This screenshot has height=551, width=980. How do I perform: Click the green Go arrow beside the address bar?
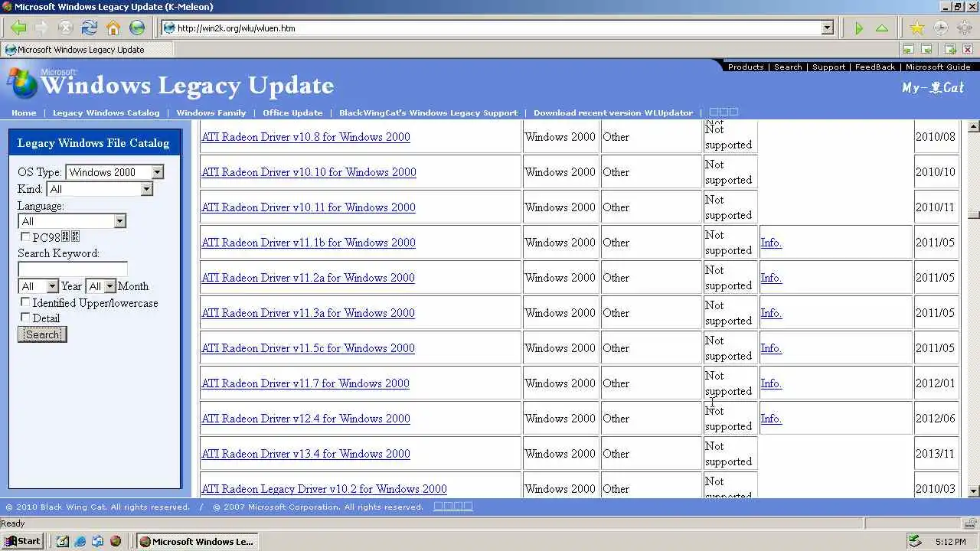pyautogui.click(x=859, y=28)
